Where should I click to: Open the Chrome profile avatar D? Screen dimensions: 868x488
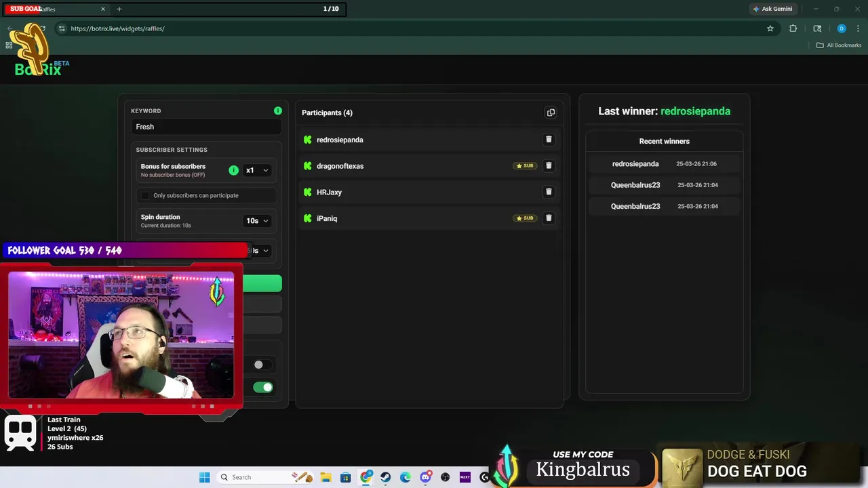click(x=842, y=28)
